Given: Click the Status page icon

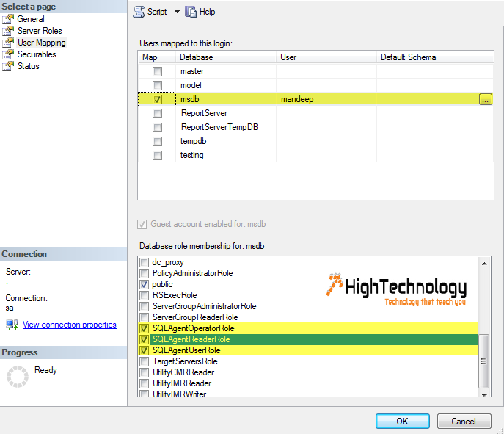Looking at the screenshot, I should tap(8, 66).
